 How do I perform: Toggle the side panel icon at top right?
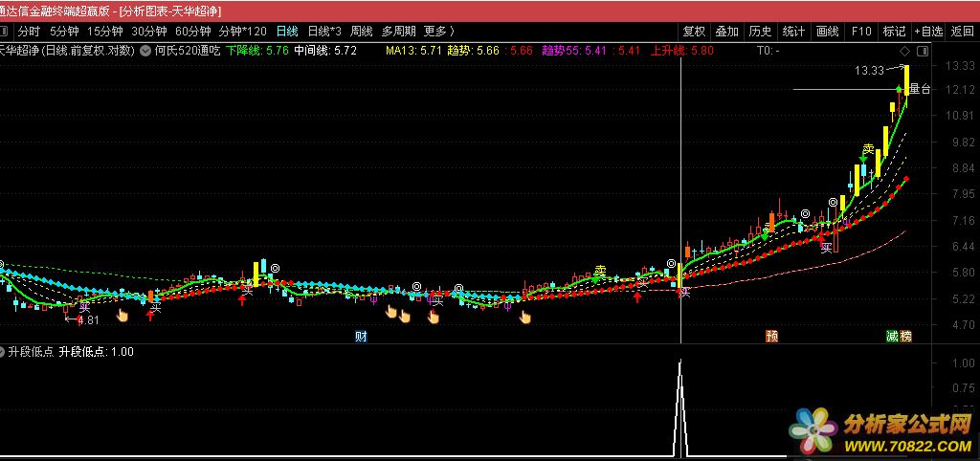[922, 51]
